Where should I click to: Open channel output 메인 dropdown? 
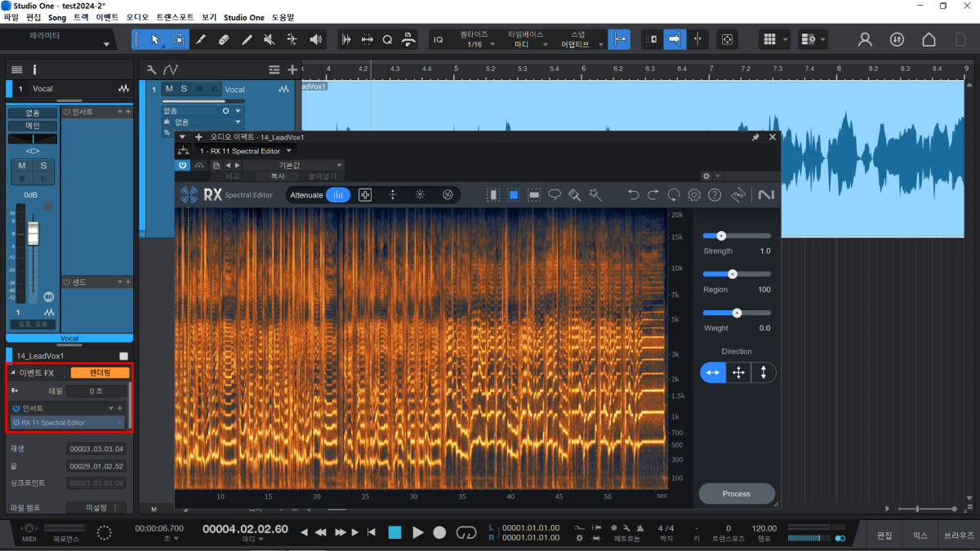click(x=33, y=126)
